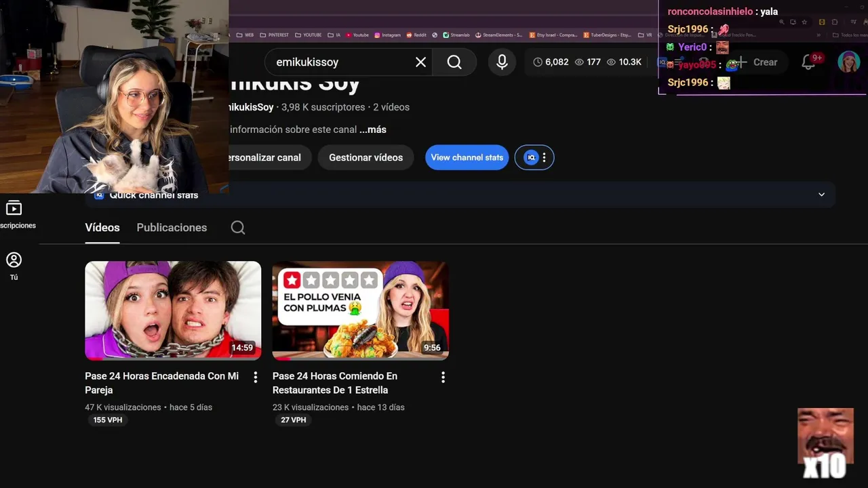The width and height of the screenshot is (868, 488).
Task: Open the notifications bell showing 9+
Action: pyautogui.click(x=810, y=62)
